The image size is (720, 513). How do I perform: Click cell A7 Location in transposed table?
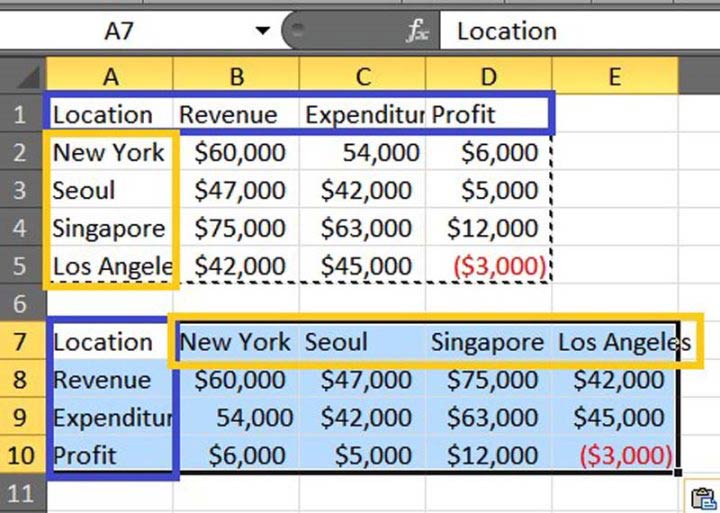110,341
